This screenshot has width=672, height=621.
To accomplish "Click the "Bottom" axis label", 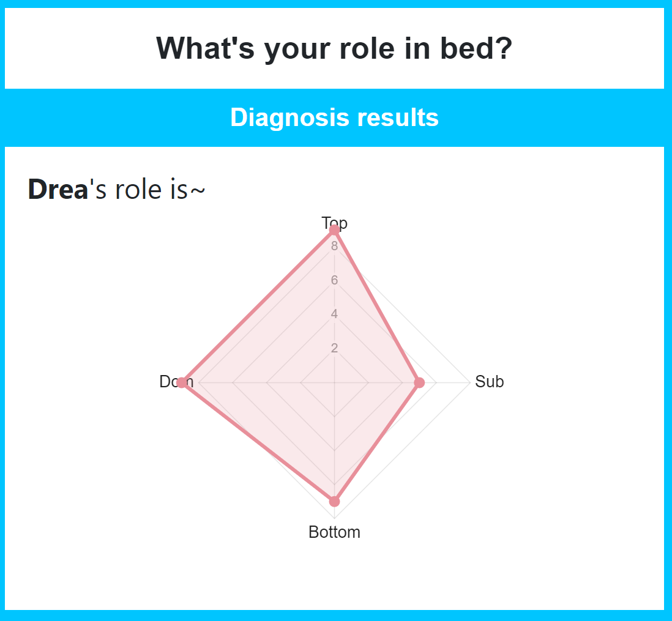I will tap(334, 532).
